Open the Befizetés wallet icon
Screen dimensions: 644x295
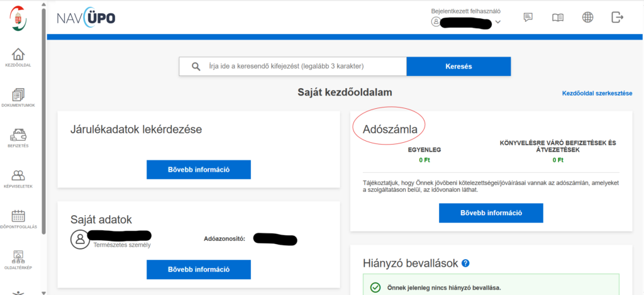coord(18,136)
